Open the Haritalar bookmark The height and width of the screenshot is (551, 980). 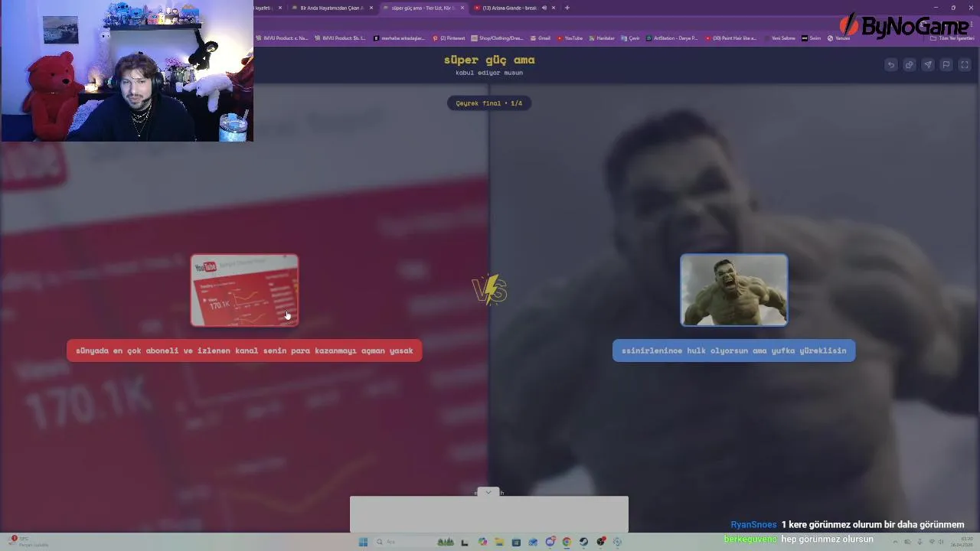pos(602,38)
